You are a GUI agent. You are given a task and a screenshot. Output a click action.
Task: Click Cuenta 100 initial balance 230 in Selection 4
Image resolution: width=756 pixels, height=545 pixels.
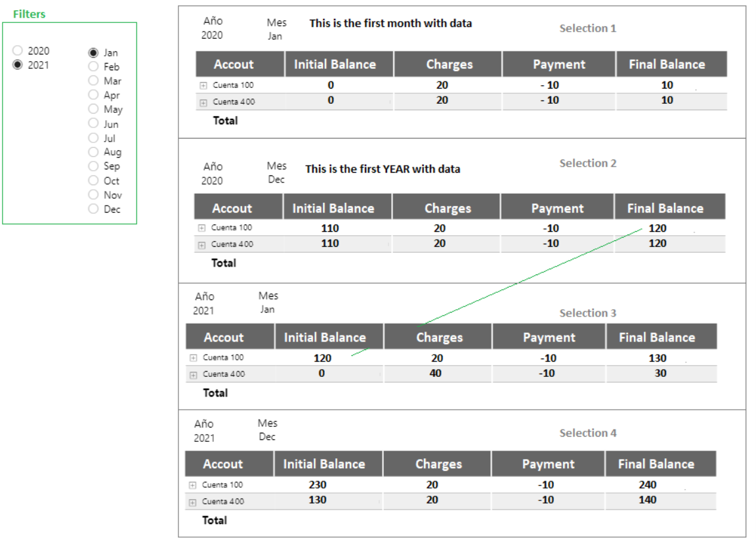(318, 485)
